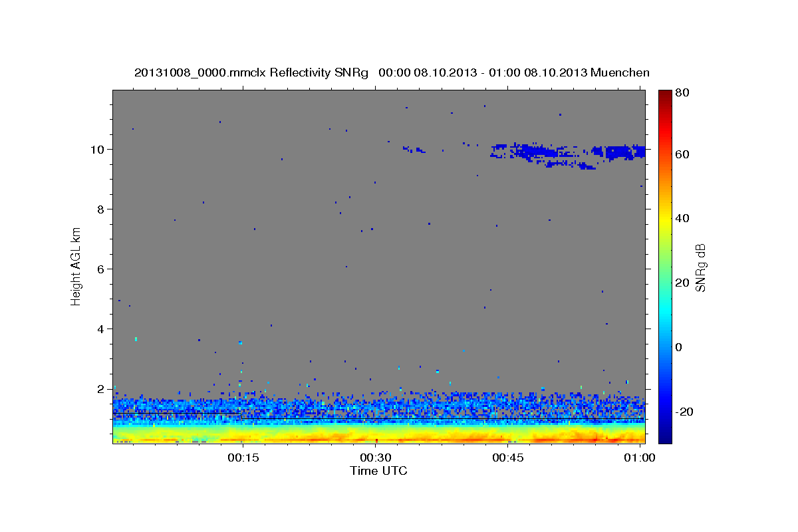The width and height of the screenshot is (798, 532).
Task: Click the colorbar value 60
Action: 682,154
